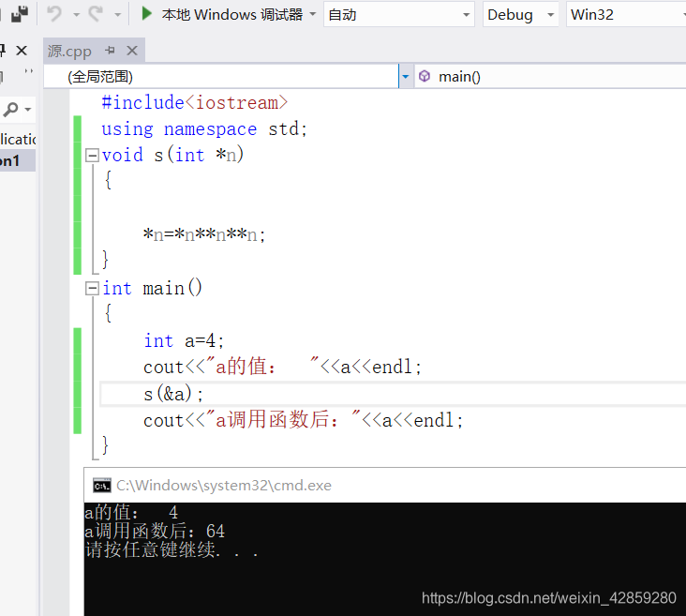Collapse the void s(int *n) function
Screen dimensions: 686x616
coord(92,155)
